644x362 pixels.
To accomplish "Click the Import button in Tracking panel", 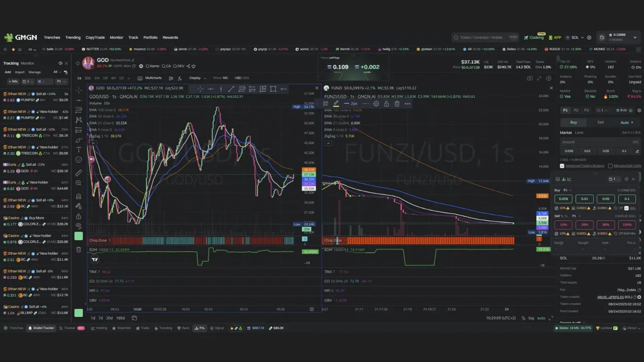I will (x=20, y=72).
